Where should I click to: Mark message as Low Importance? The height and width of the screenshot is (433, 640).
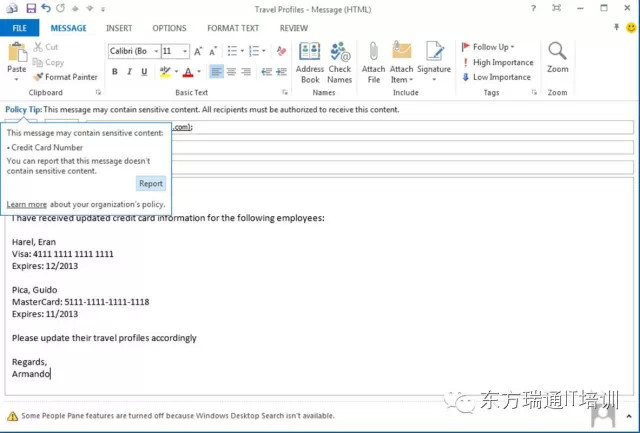coord(497,77)
